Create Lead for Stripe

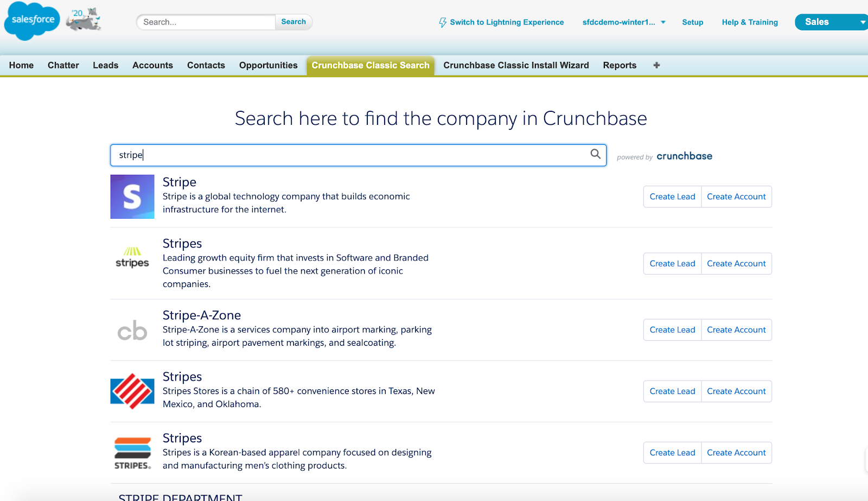click(x=672, y=196)
